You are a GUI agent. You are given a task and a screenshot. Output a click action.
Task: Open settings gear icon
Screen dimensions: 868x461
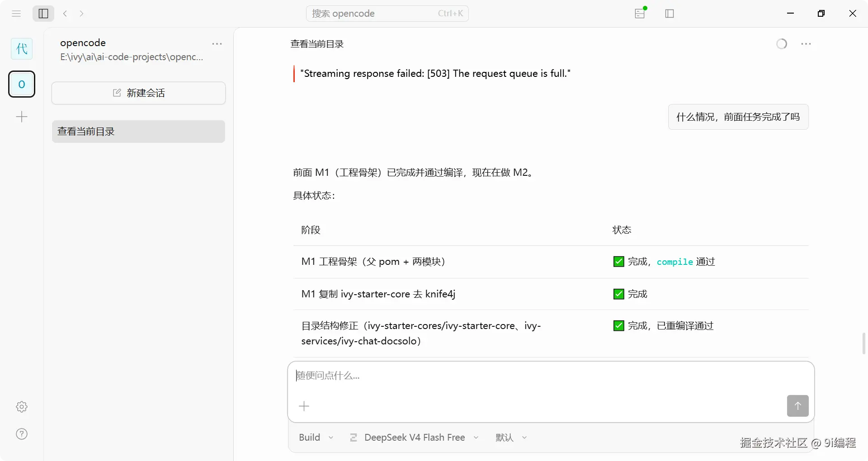tap(22, 407)
